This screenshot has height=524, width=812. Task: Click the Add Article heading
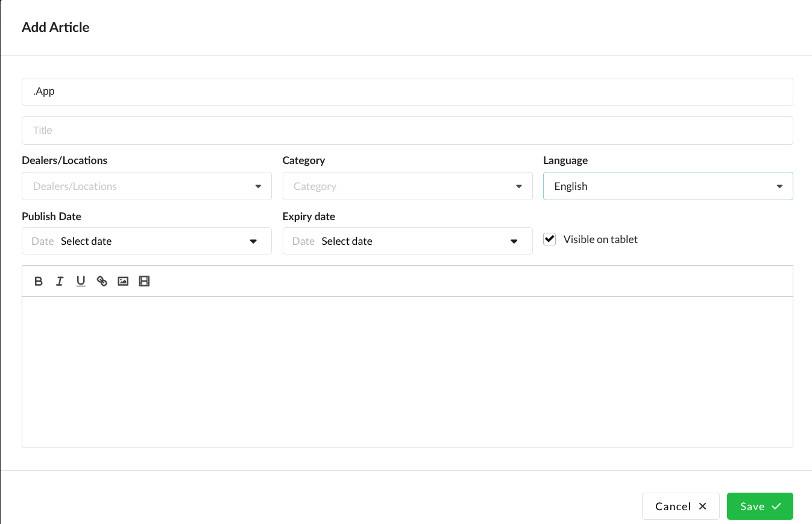tap(55, 27)
